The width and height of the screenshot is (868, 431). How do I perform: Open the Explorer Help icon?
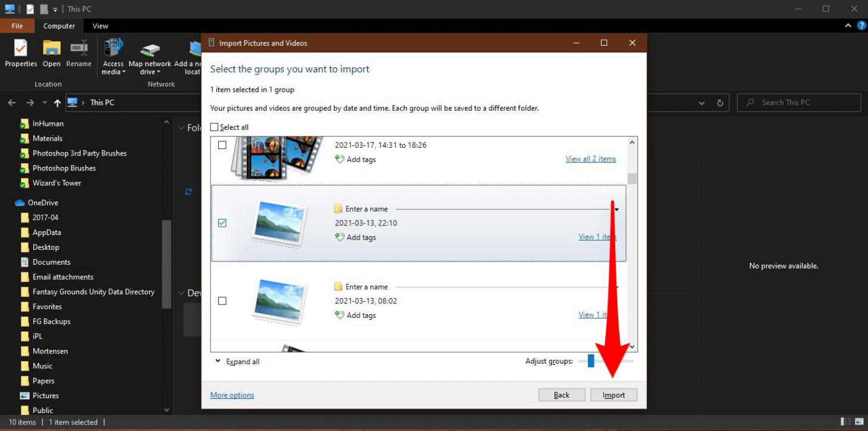[861, 26]
